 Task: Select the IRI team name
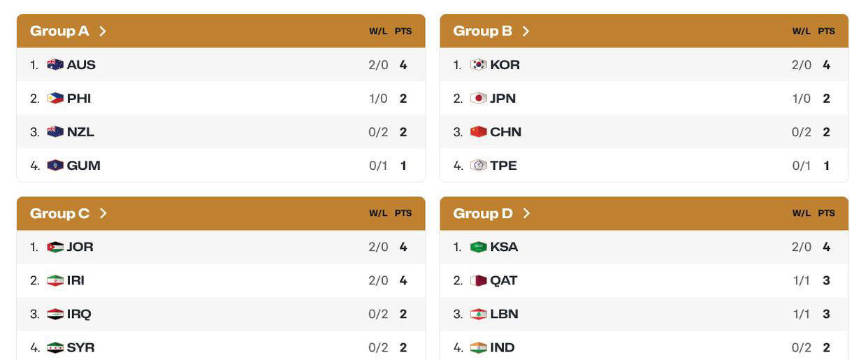(75, 280)
